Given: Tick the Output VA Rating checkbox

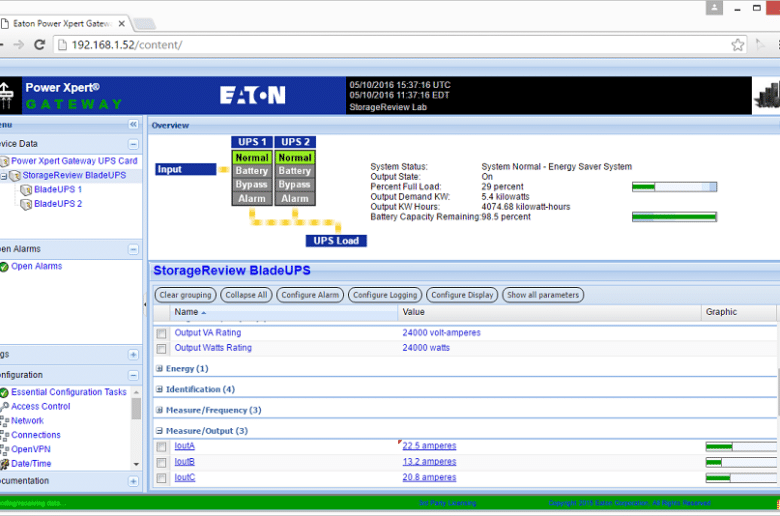Looking at the screenshot, I should [x=161, y=333].
